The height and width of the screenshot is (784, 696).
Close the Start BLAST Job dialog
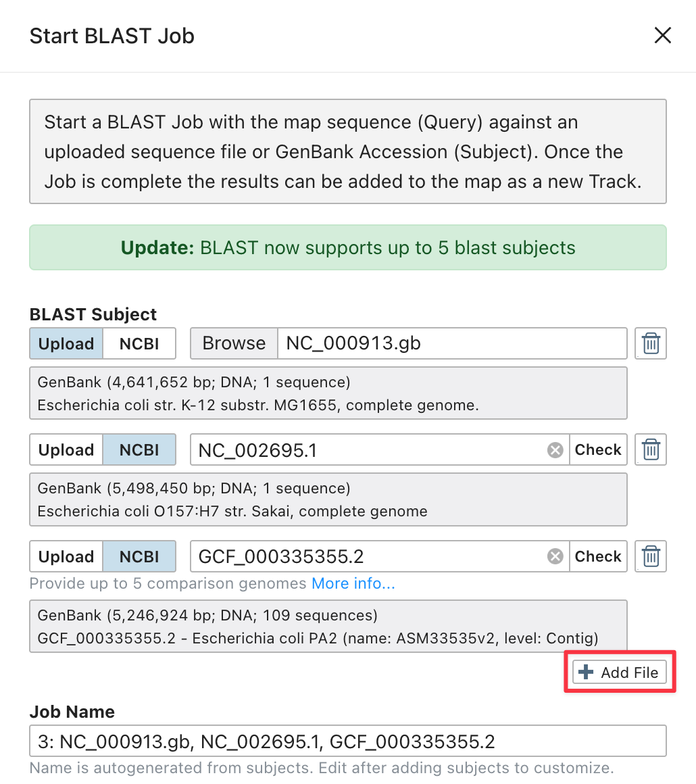[662, 36]
